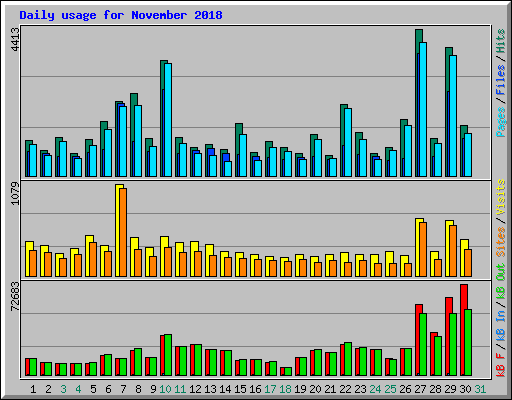This screenshot has width=512, height=400.
Task: Click day 28 label on x-axis
Action: tap(435, 389)
